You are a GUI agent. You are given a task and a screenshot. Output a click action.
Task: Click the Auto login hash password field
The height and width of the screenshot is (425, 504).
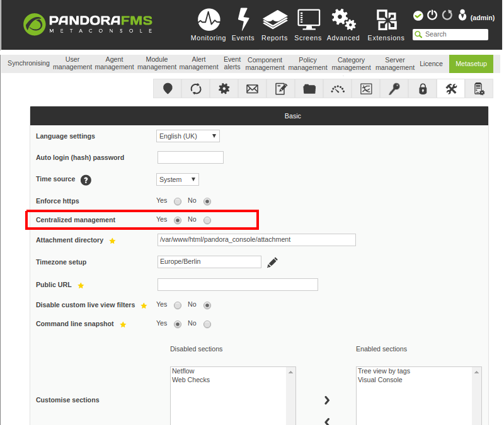point(190,157)
